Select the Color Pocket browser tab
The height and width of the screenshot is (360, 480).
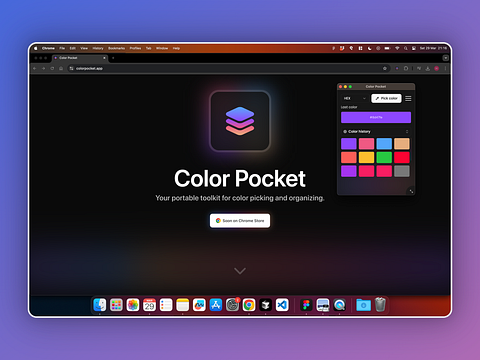(80, 58)
